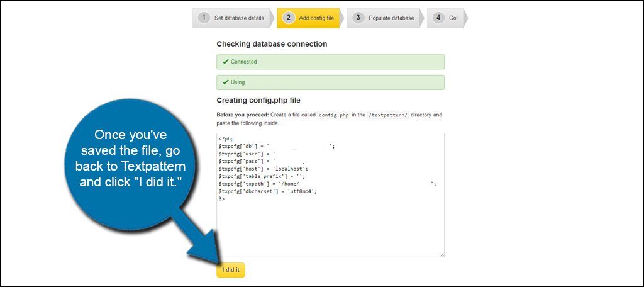Click the $txpcfg['host'] = 'localhost' line
The image size is (644, 287).
click(x=264, y=169)
